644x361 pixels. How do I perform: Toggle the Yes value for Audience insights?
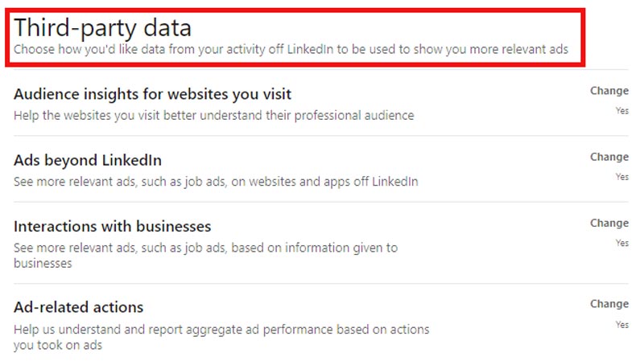click(621, 111)
